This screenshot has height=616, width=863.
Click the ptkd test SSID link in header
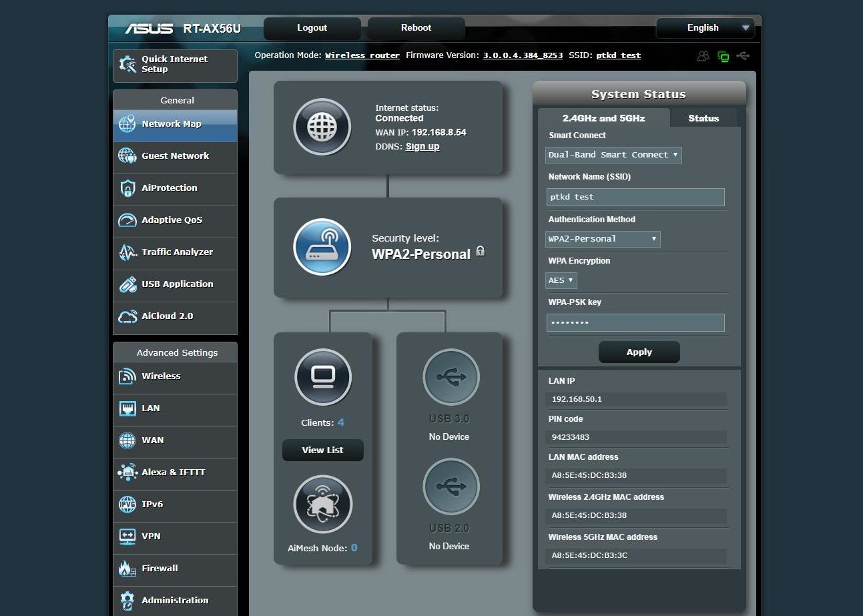pos(618,55)
